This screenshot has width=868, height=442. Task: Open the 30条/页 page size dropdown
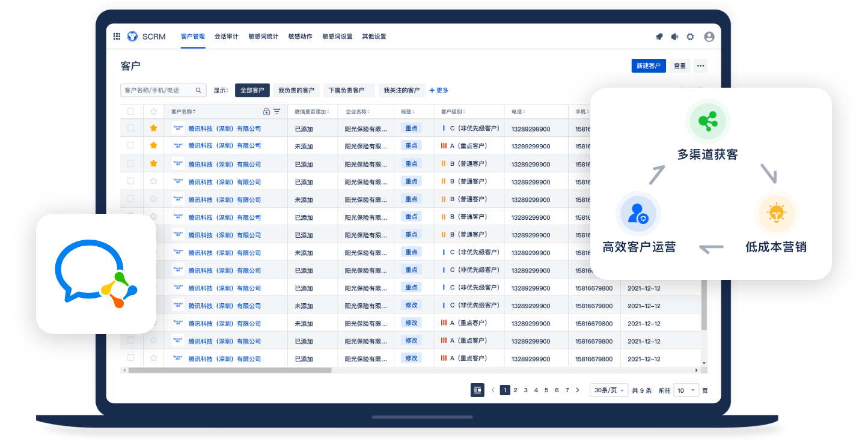pos(608,390)
